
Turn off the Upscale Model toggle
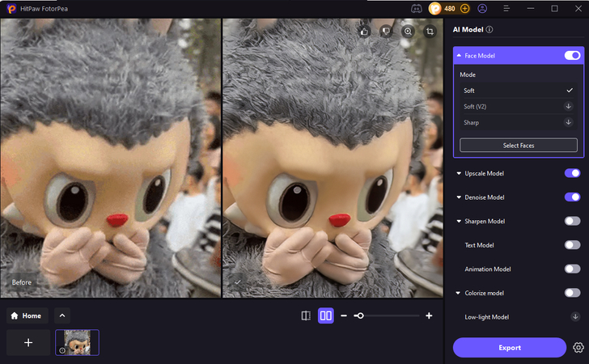(572, 173)
